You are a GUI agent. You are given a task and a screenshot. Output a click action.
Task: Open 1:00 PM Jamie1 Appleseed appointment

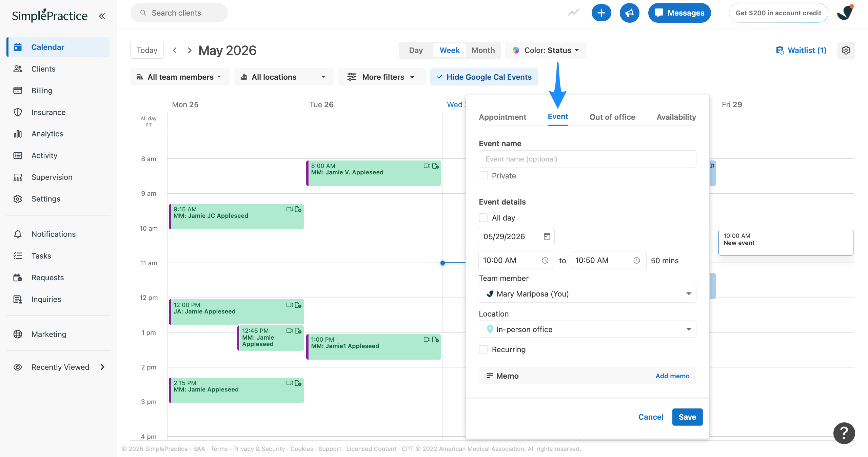(x=374, y=347)
